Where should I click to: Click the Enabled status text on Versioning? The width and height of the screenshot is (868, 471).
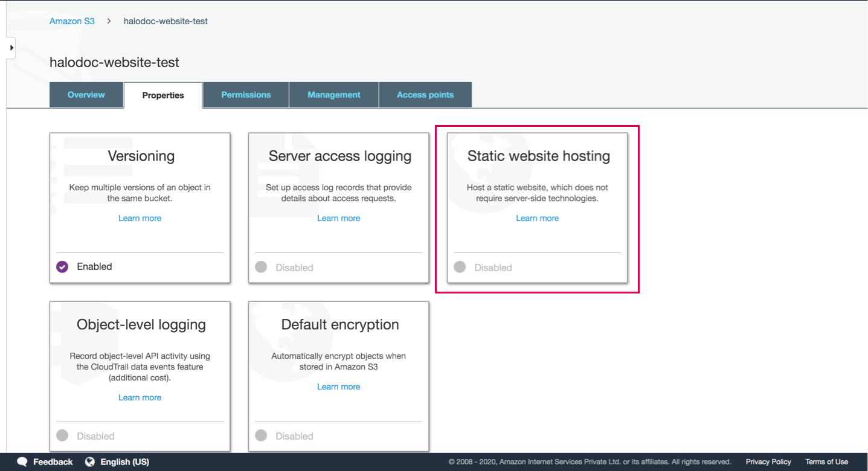coord(94,266)
